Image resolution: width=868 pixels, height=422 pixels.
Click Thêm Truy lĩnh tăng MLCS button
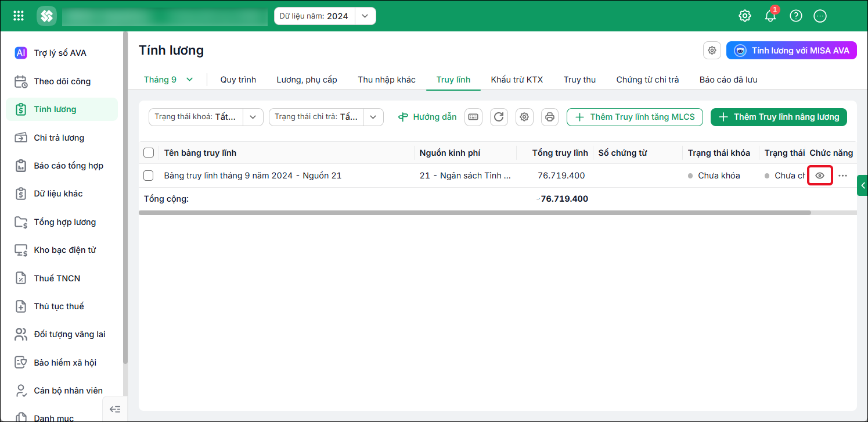[x=635, y=117]
